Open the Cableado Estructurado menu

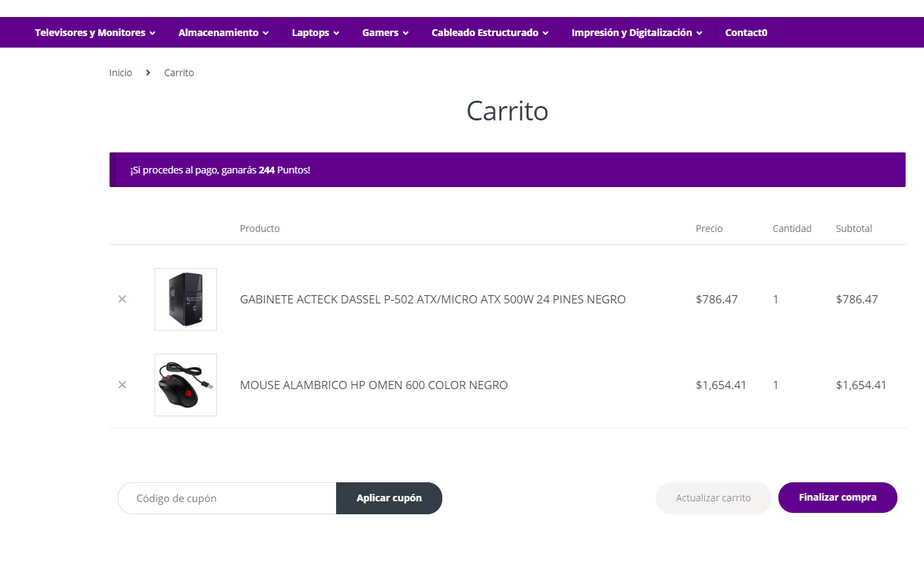(489, 33)
